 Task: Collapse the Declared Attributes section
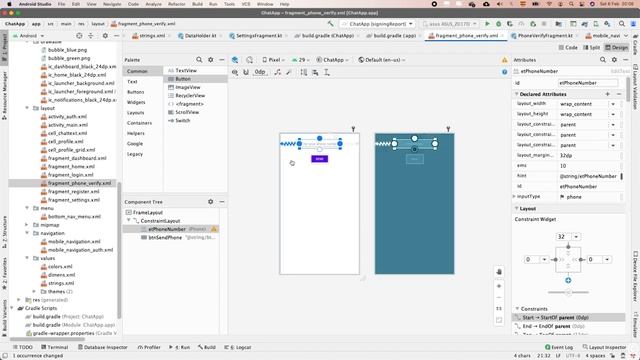pos(517,94)
